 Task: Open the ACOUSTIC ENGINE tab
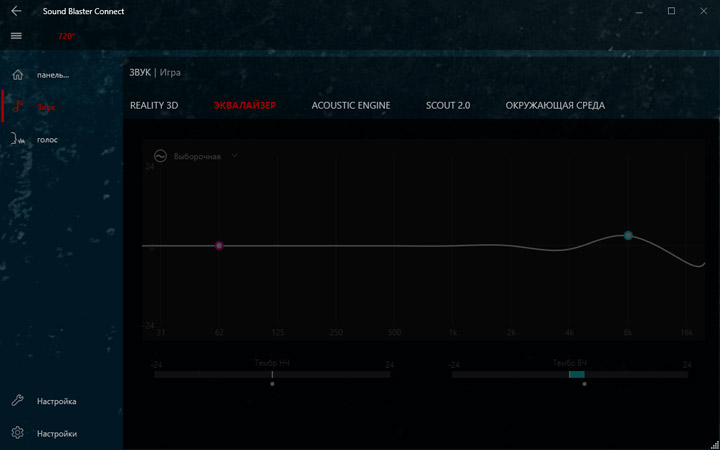click(x=351, y=105)
